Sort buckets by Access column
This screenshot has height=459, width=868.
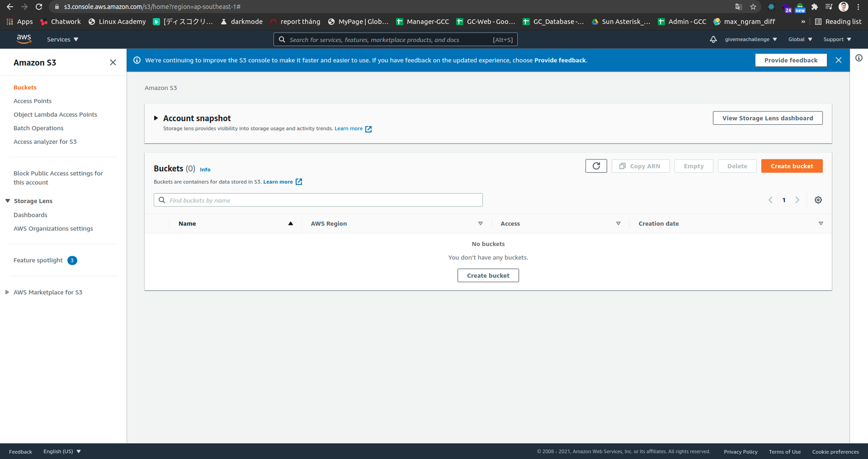tap(560, 224)
